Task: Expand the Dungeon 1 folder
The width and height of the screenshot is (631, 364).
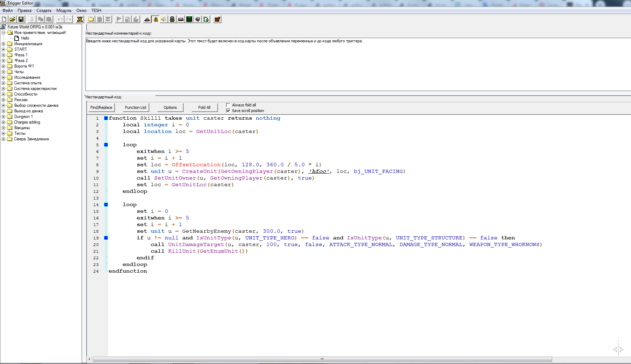Action: [x=4, y=117]
